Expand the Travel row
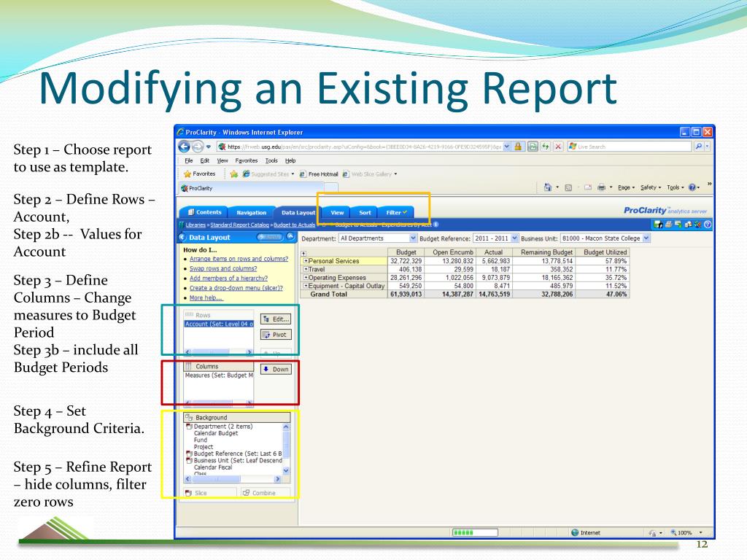747x560 pixels. [306, 270]
